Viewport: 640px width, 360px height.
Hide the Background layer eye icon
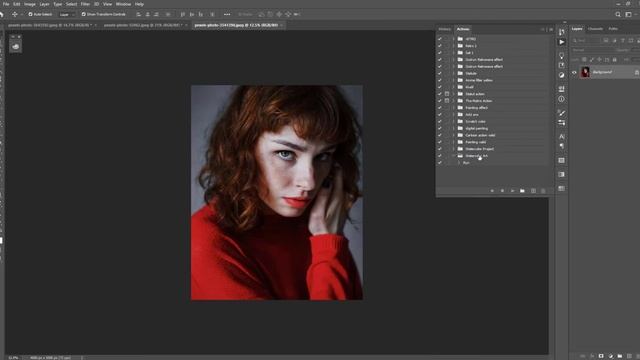pos(574,73)
